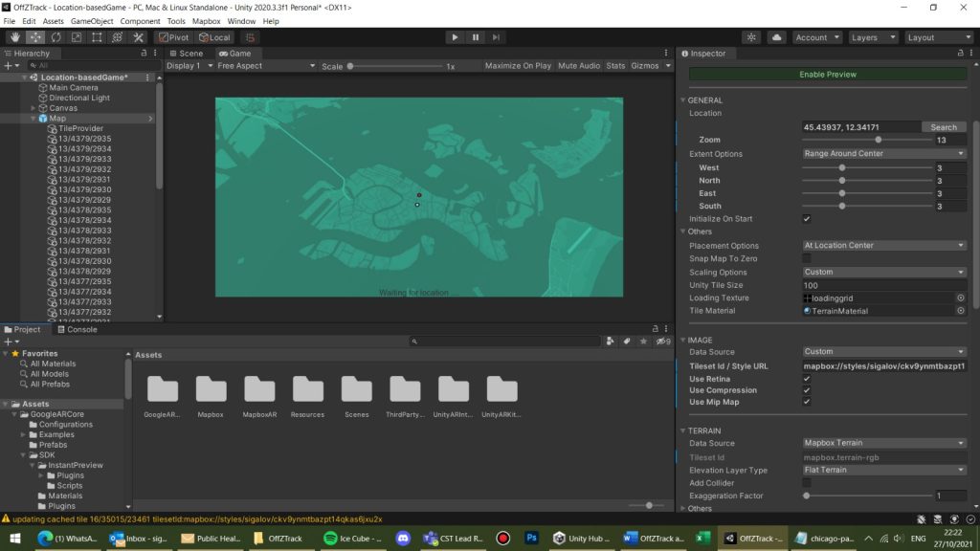Screen dimensions: 980x551
Task: Select the Scale tool
Action: tap(77, 37)
